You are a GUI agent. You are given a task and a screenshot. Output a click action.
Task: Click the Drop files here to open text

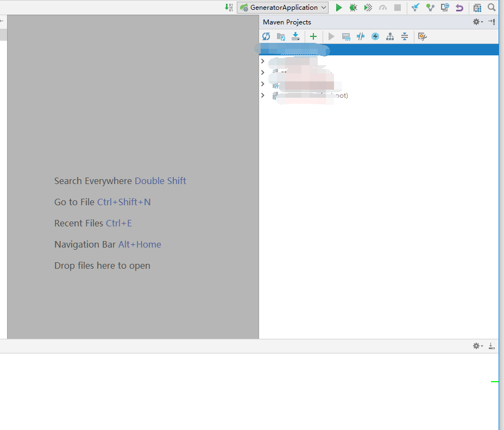point(102,265)
